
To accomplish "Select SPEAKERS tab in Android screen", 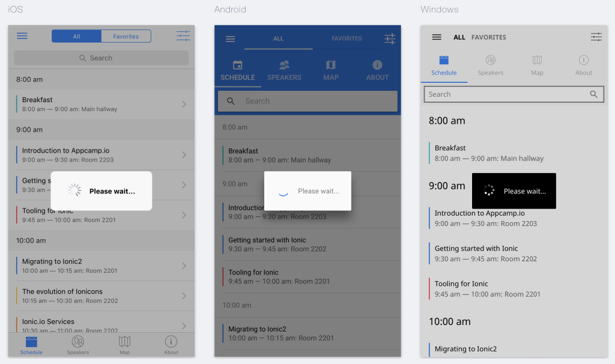I will (x=284, y=71).
